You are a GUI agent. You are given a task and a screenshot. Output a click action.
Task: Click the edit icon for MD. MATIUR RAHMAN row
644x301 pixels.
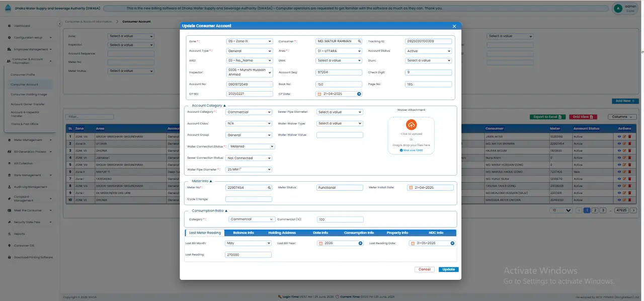pos(624,143)
